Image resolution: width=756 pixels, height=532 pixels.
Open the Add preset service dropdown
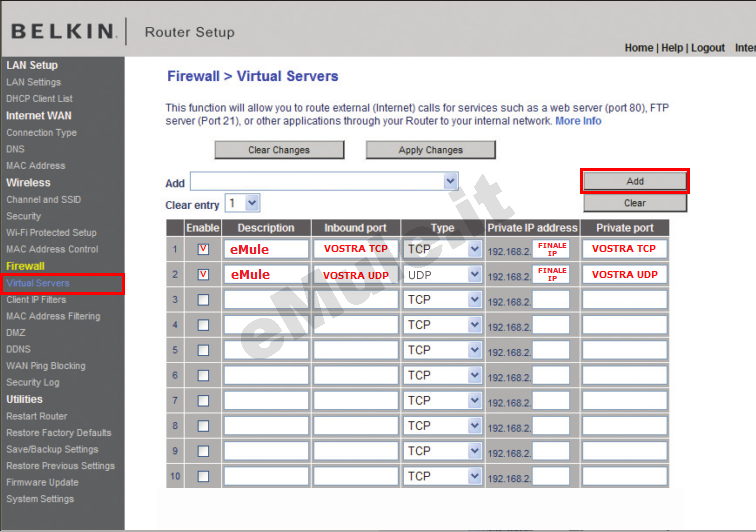[x=324, y=181]
